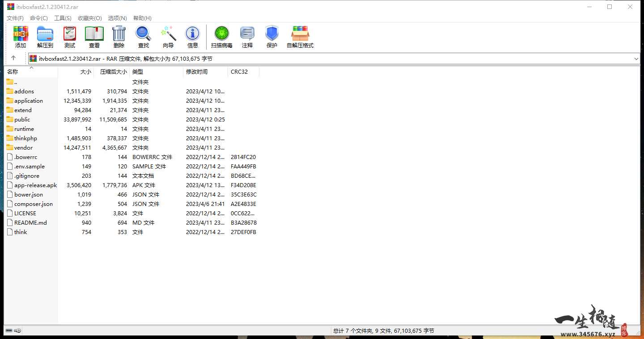Select the app-release.apk file
This screenshot has height=339, width=644.
(x=35, y=185)
